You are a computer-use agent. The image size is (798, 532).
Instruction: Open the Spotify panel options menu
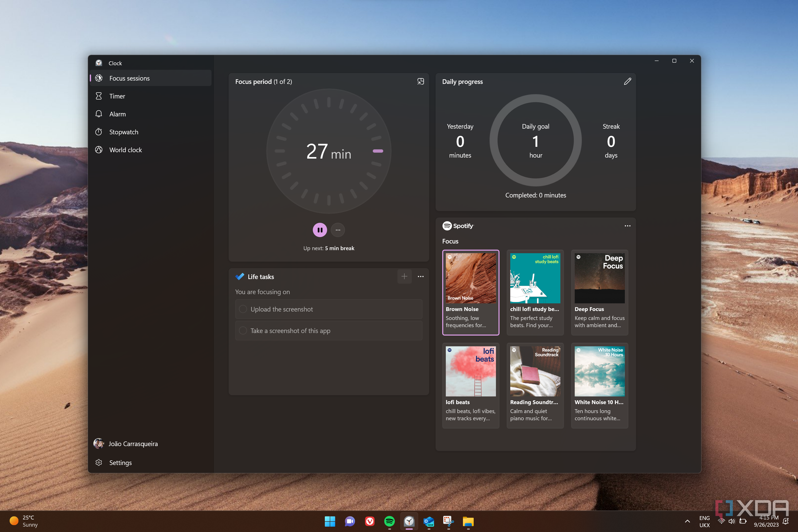click(x=627, y=226)
